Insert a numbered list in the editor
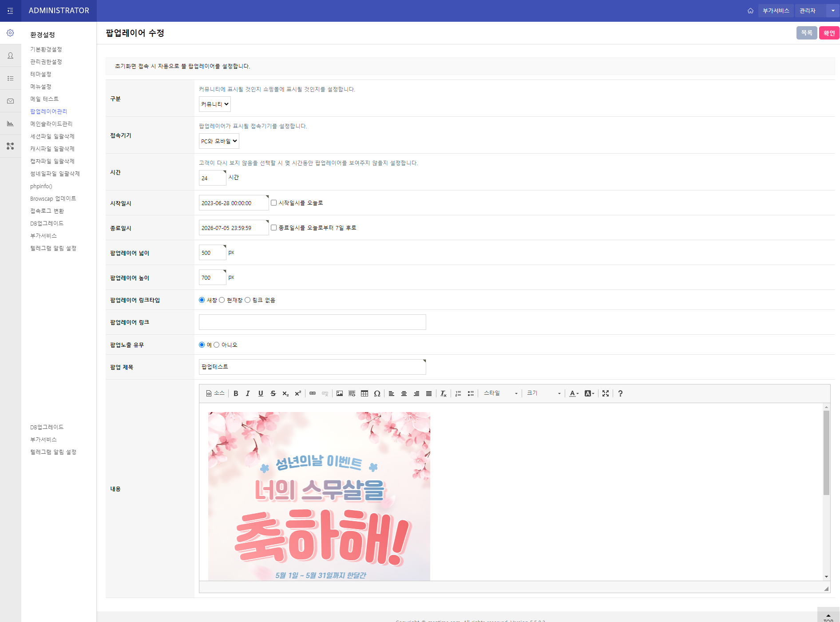Image resolution: width=840 pixels, height=622 pixels. pyautogui.click(x=458, y=393)
